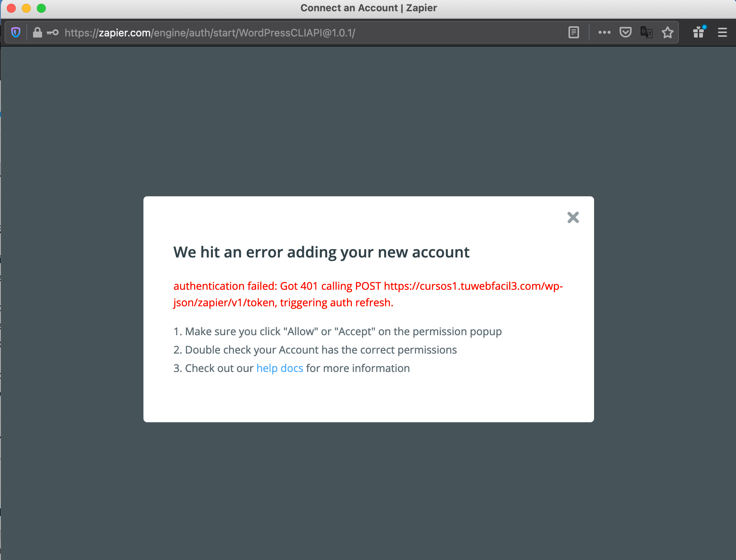Toggle Reader View icon in address bar
The height and width of the screenshot is (560, 736).
coord(574,33)
